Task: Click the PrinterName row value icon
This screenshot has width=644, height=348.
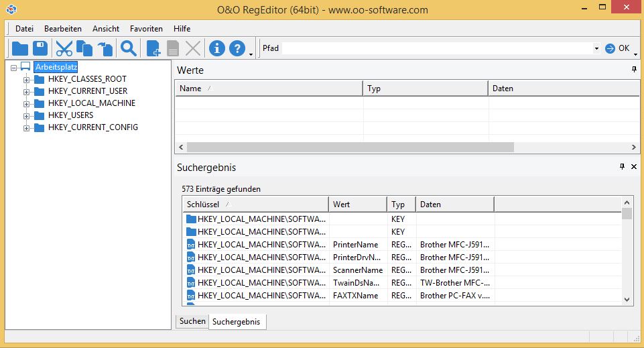Action: pos(191,245)
